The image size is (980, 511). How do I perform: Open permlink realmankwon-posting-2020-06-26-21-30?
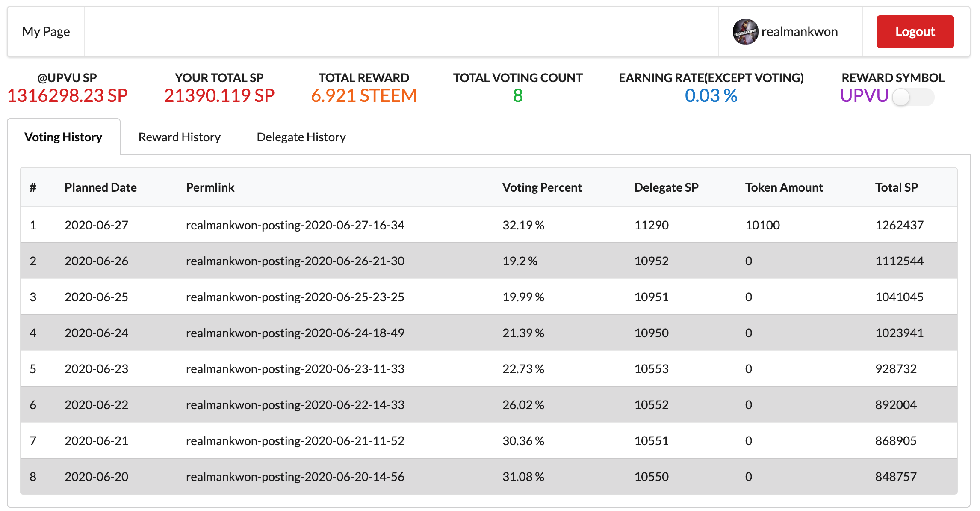tap(295, 261)
